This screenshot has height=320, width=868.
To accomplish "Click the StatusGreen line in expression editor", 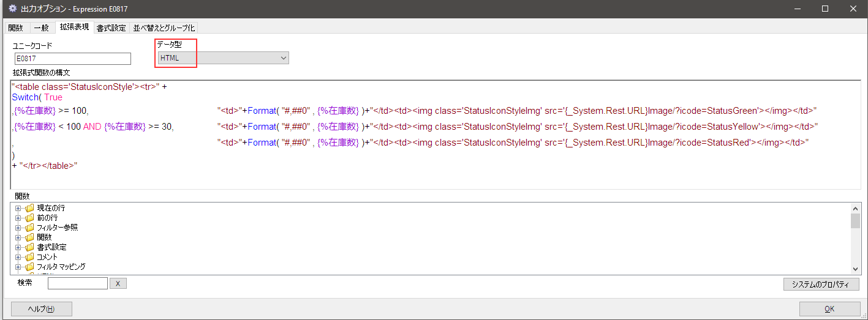I will [x=415, y=111].
